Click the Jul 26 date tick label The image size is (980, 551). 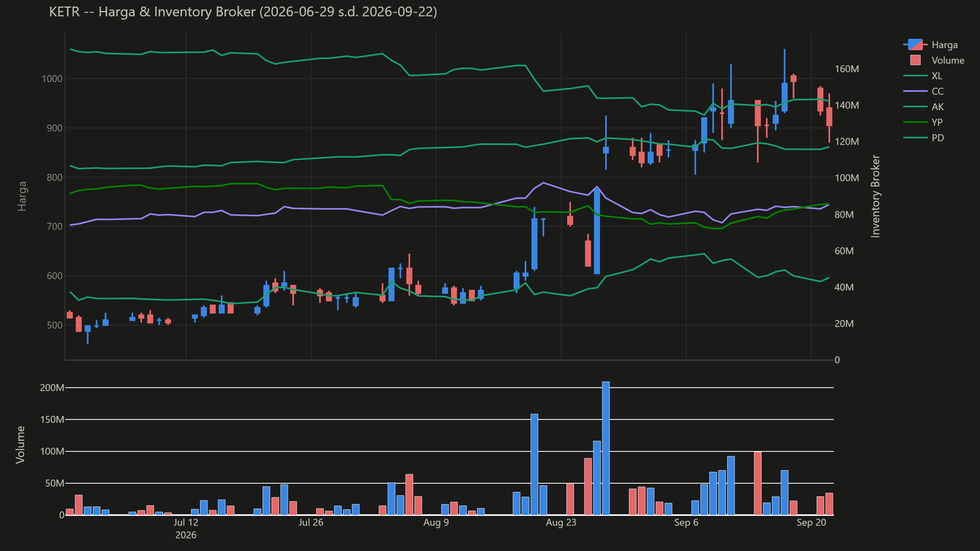point(311,522)
